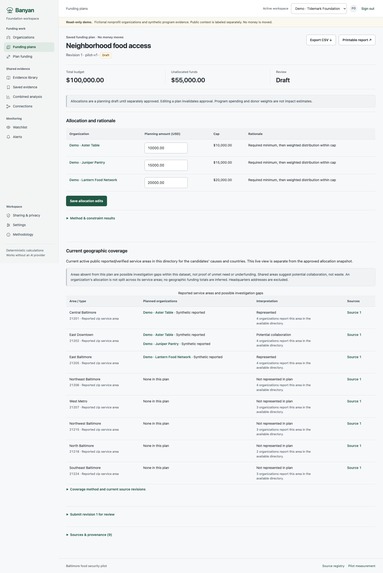Open the Connections label in the sidebar
The image size is (383, 573).
23,106
